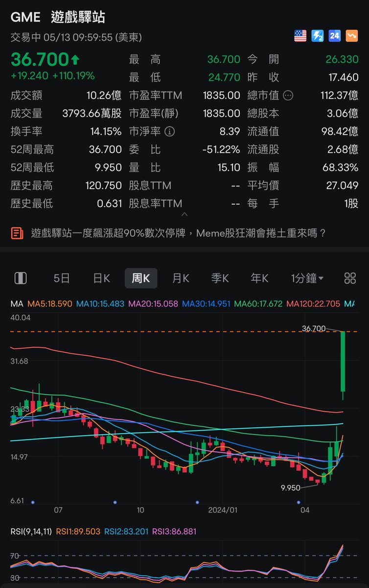The width and height of the screenshot is (369, 588).
Task: Tap the RSI2:83.201 value
Action: pos(127,531)
